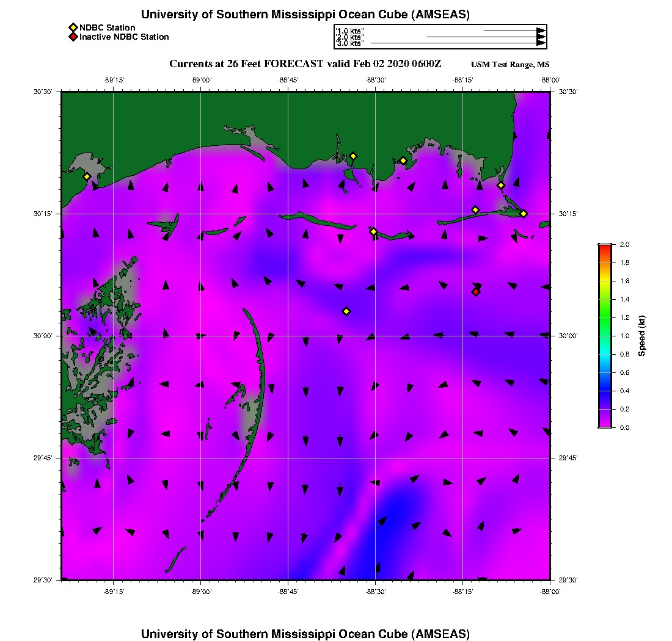Click the easternmost yellow station marker on the map
Screen dimensions: 672x641
click(x=524, y=213)
